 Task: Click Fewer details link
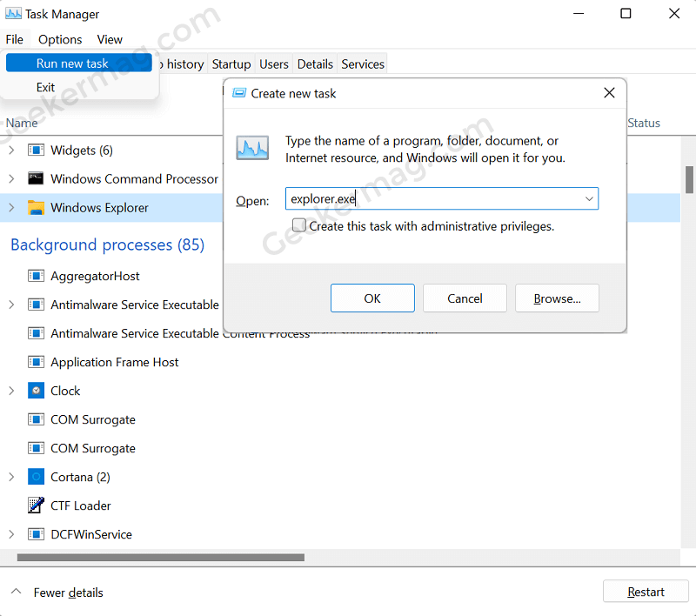(x=69, y=593)
